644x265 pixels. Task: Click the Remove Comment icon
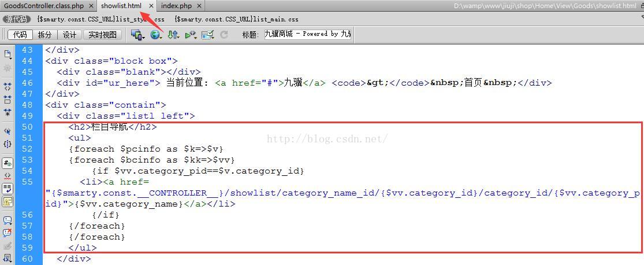[x=8, y=233]
